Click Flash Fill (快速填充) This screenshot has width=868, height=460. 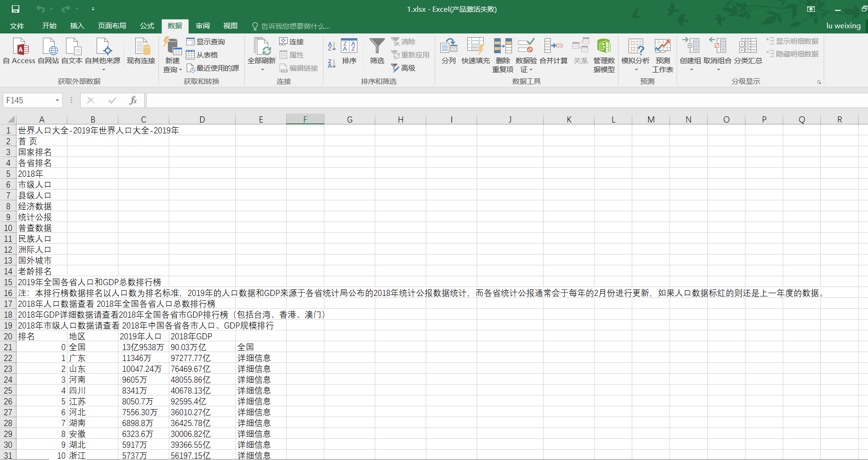476,51
